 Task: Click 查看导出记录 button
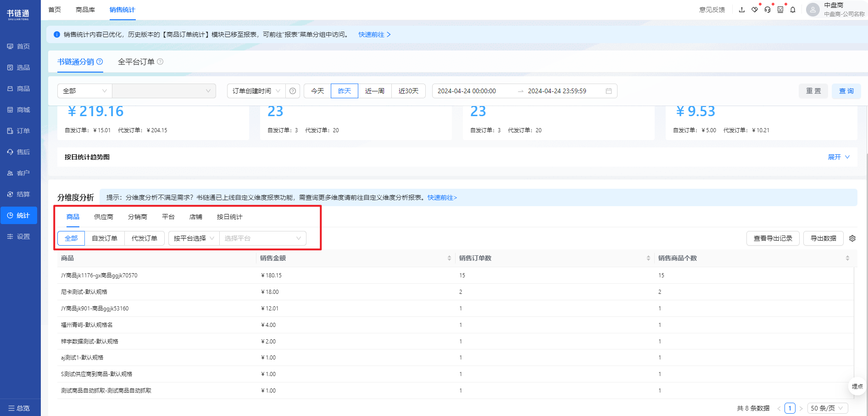773,238
